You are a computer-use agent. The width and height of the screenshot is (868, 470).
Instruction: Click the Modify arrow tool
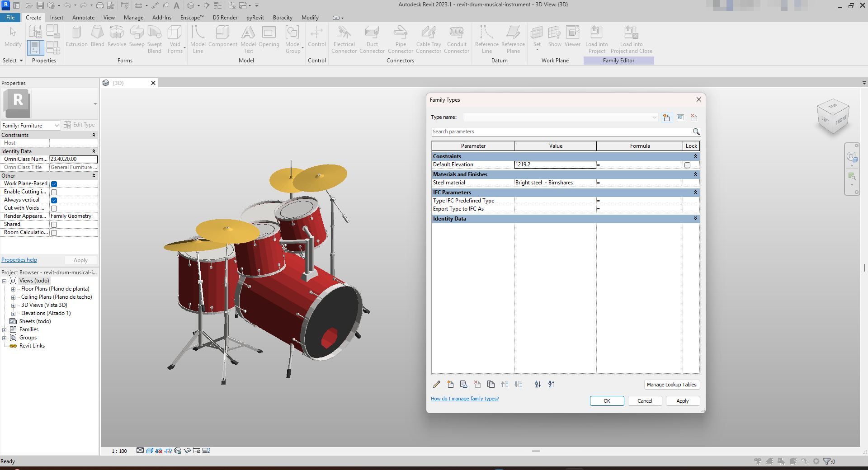click(x=13, y=36)
